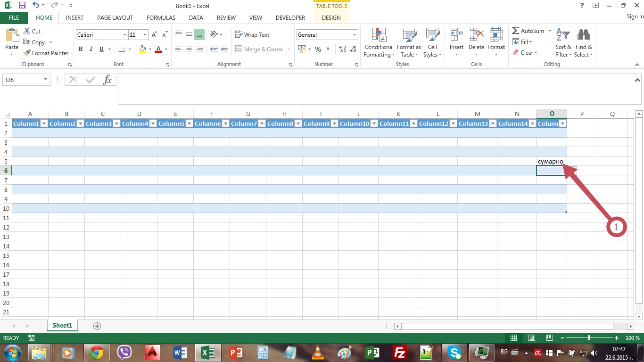
Task: Open the font size dropdown
Action: 145,35
